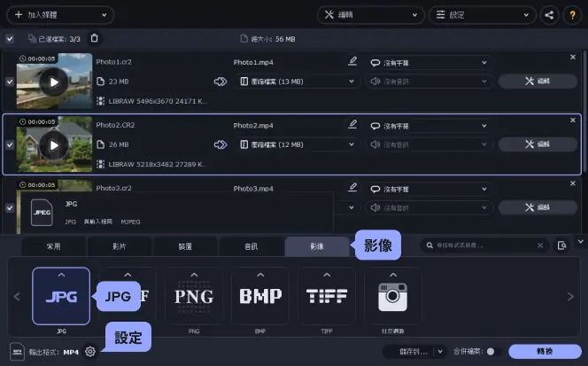Click the edit button for Photo2.CR2
Viewport: 588px width, 366px height.
[538, 144]
